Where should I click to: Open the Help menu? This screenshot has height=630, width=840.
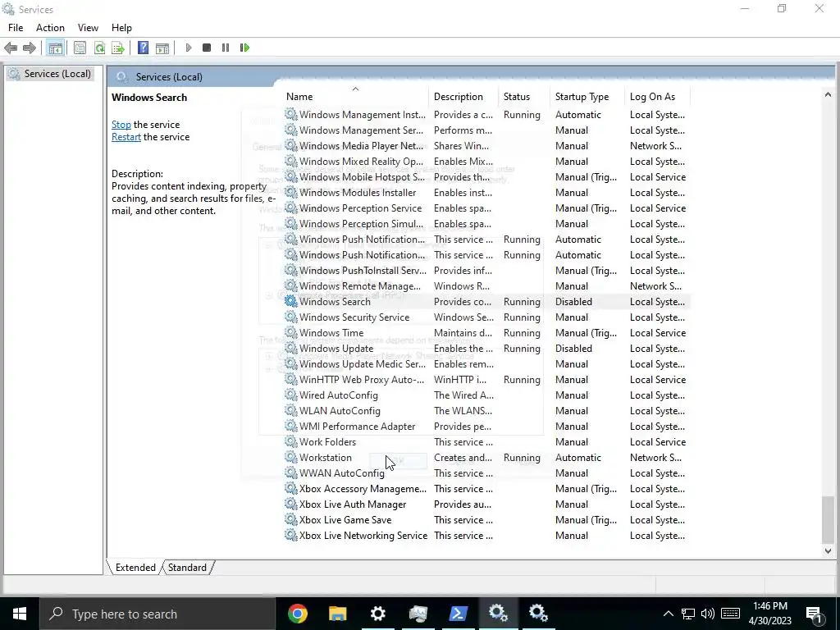121,28
